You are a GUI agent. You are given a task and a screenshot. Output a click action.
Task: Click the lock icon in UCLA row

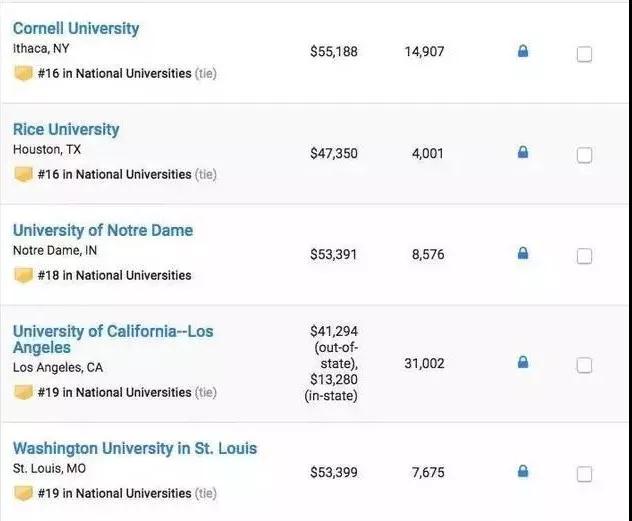pos(522,362)
